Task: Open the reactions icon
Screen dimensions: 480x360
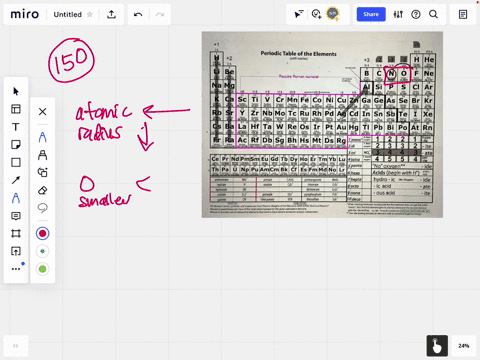Action: [316, 14]
